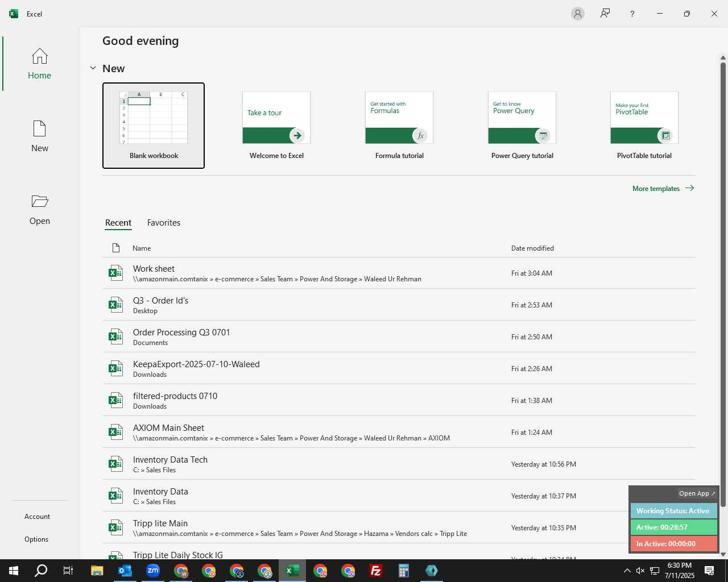Screen dimensions: 728x582
Task: Open Windows Start menu
Action: tap(14, 571)
